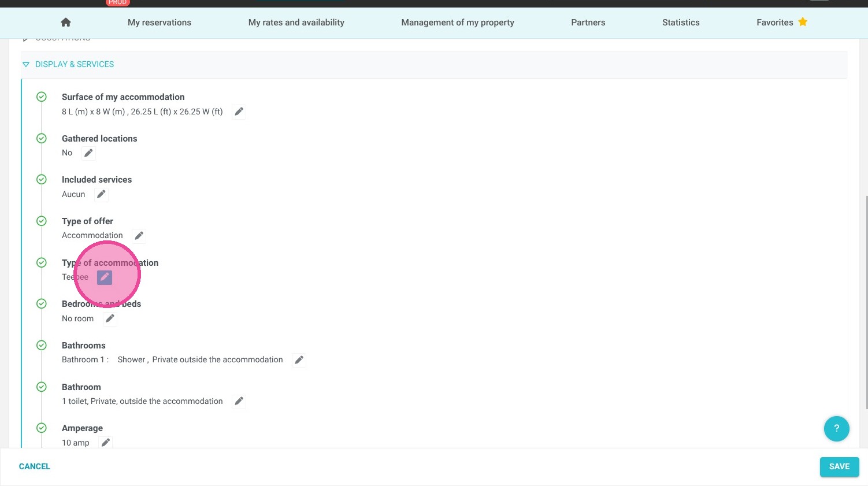Edit Type of accommodation with pencil icon
Image resolution: width=868 pixels, height=486 pixels.
pos(105,277)
